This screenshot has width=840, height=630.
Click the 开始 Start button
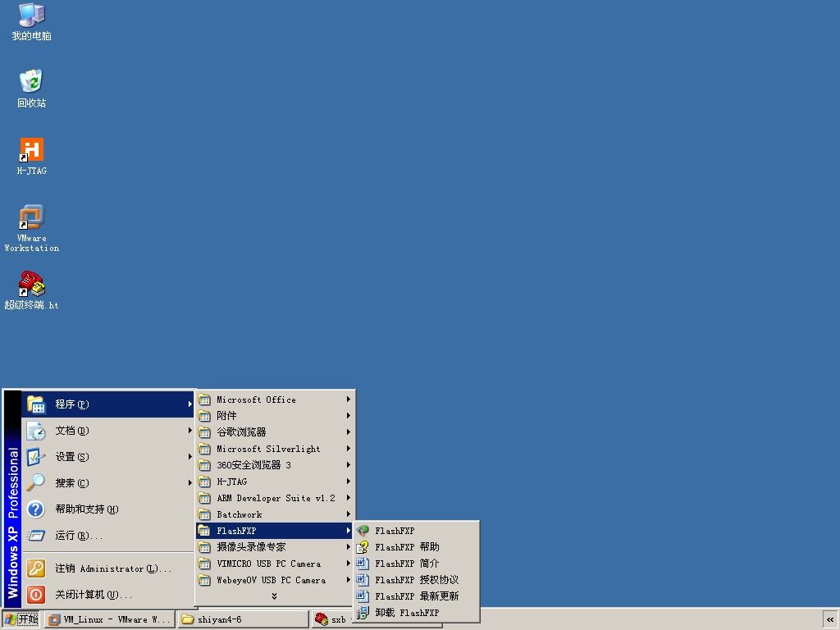click(21, 619)
